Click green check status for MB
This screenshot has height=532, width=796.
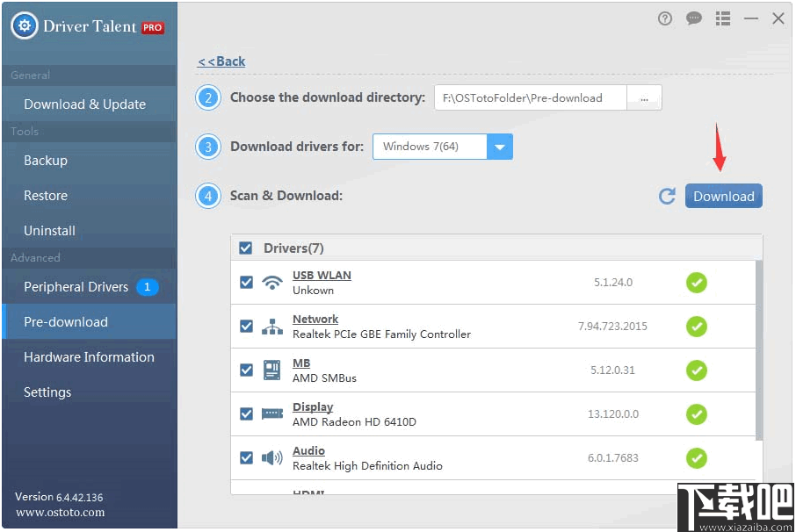(x=697, y=370)
